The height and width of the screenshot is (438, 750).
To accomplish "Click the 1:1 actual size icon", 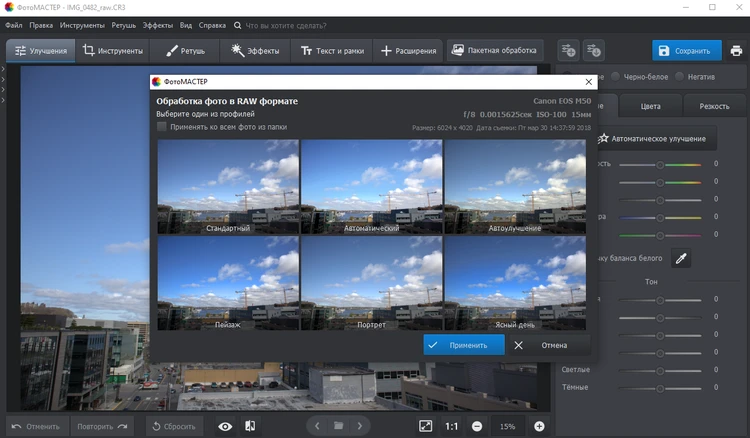I will pyautogui.click(x=452, y=426).
